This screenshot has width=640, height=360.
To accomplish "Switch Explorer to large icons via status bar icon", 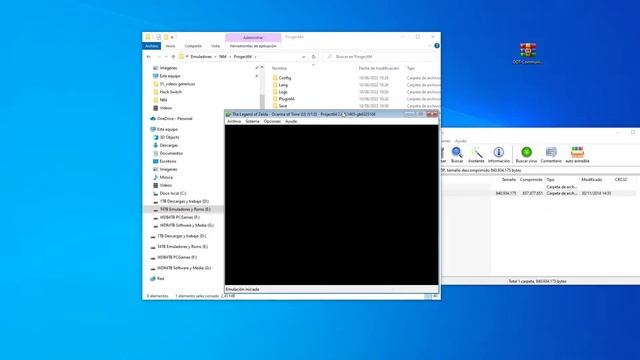I will pos(435,296).
